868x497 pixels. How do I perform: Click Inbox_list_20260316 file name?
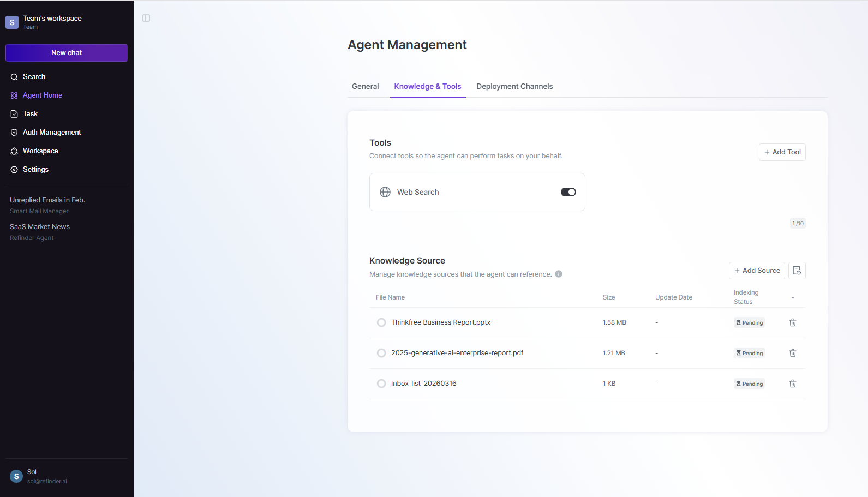click(x=424, y=384)
